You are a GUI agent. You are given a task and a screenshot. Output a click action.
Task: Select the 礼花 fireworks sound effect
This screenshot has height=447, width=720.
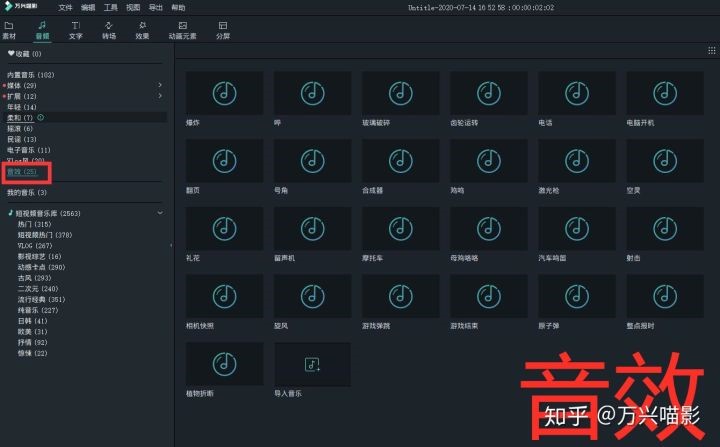pos(225,228)
